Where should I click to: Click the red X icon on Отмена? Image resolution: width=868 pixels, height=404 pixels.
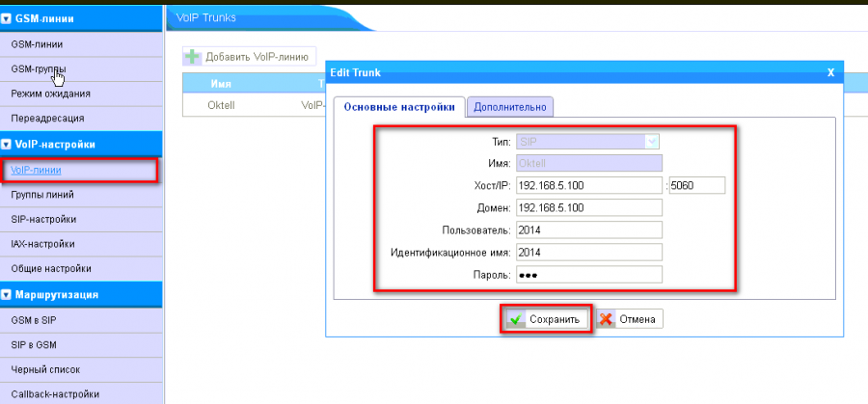(x=606, y=319)
